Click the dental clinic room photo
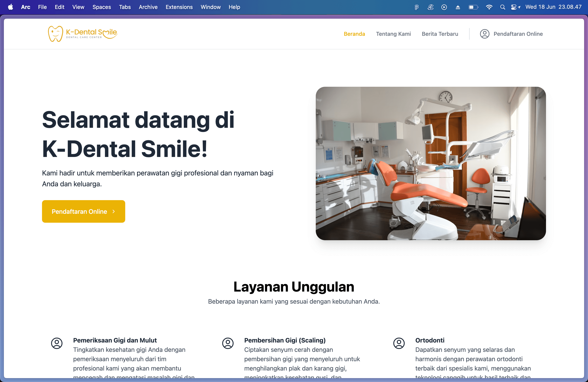This screenshot has width=588, height=382. pos(431,163)
